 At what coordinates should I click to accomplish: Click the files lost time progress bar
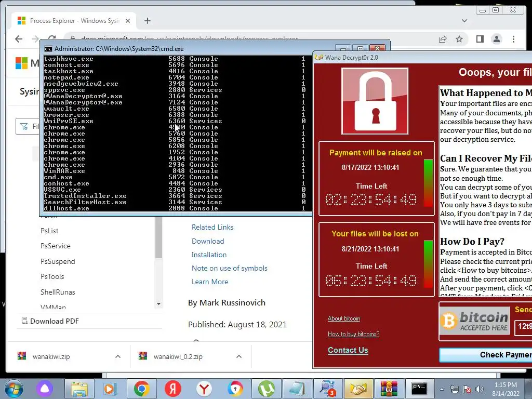(x=428, y=264)
